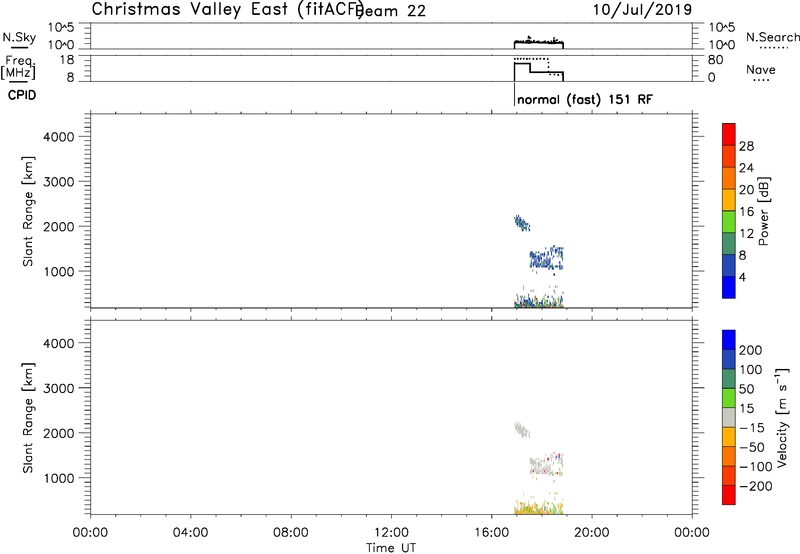Click the sky noise trace in N.Sky panel

tap(538, 41)
